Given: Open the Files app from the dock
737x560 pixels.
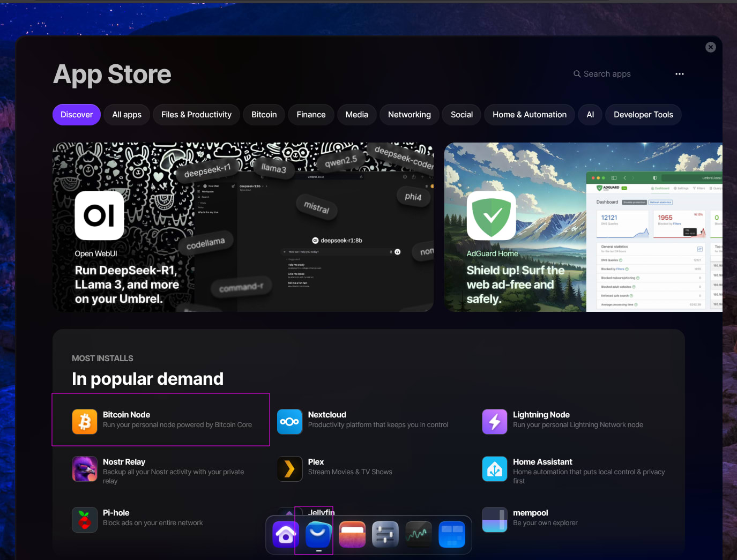Looking at the screenshot, I should click(352, 534).
